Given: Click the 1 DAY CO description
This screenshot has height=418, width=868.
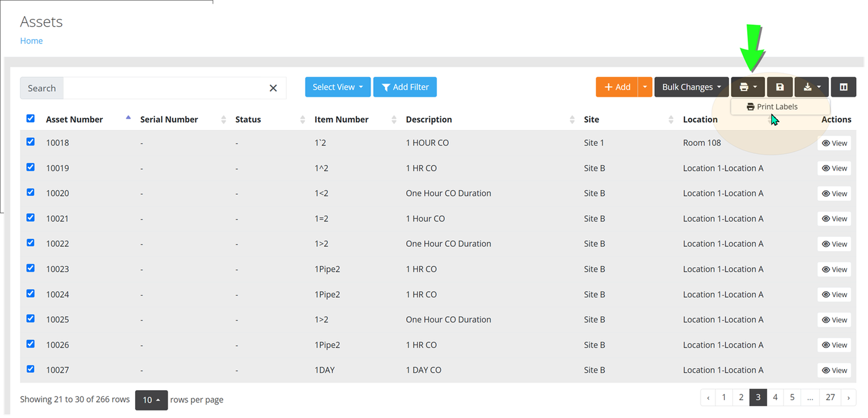Looking at the screenshot, I should [423, 370].
